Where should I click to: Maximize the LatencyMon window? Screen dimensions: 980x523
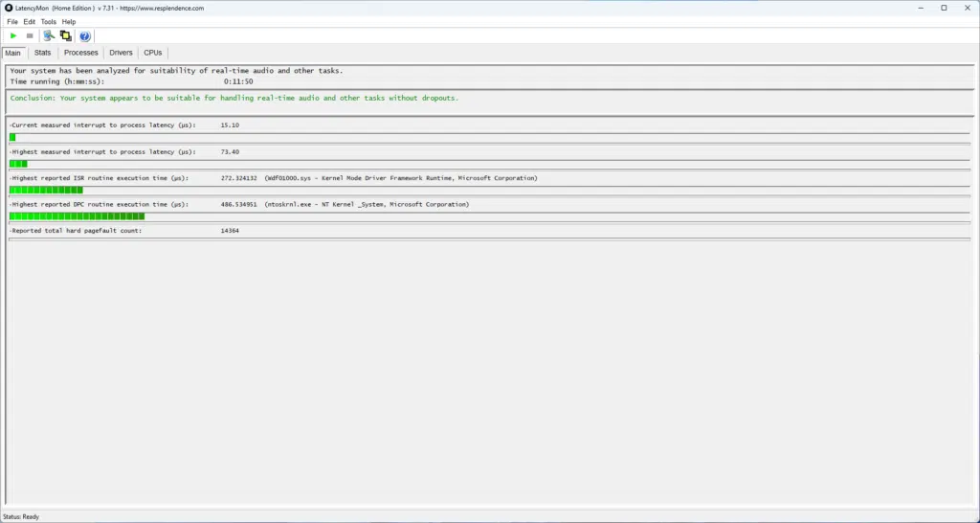coord(943,8)
